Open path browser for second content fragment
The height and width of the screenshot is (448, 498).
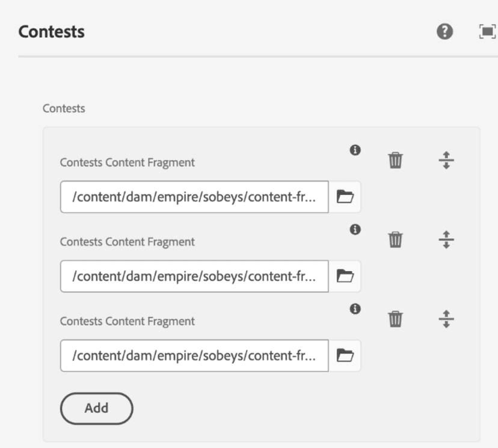345,276
